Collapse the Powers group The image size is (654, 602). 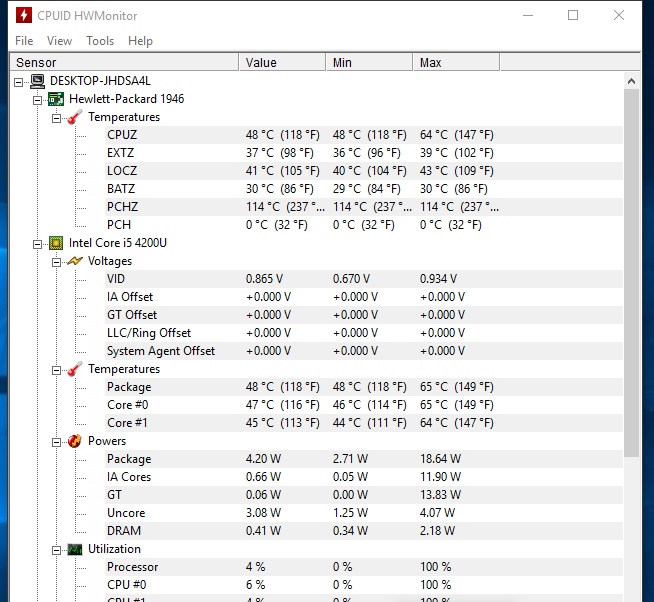click(56, 442)
